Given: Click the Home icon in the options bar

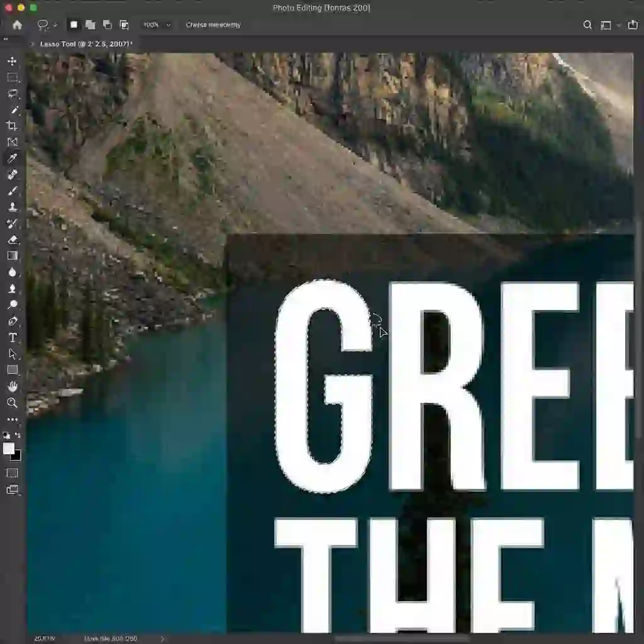Looking at the screenshot, I should point(17,25).
